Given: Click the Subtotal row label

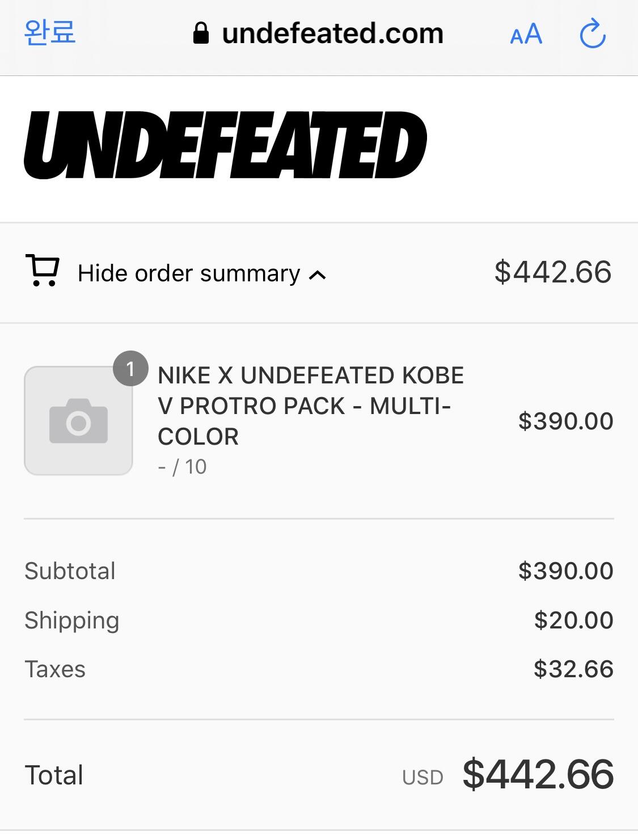Looking at the screenshot, I should point(70,571).
